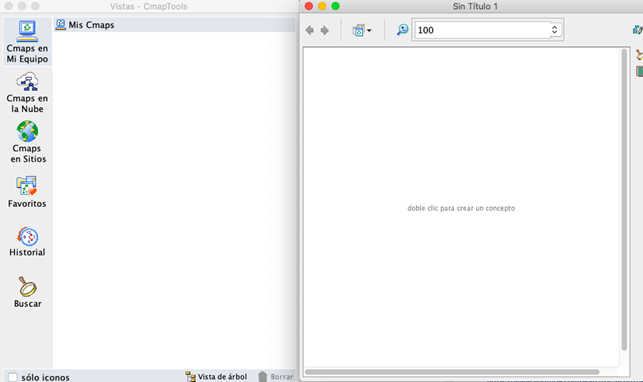Open the Buscar search view
Screen dimensions: 643x382
point(27,292)
